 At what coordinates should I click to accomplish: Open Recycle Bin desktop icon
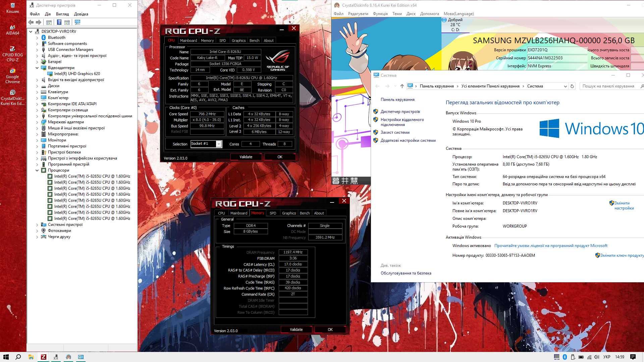[13, 8]
